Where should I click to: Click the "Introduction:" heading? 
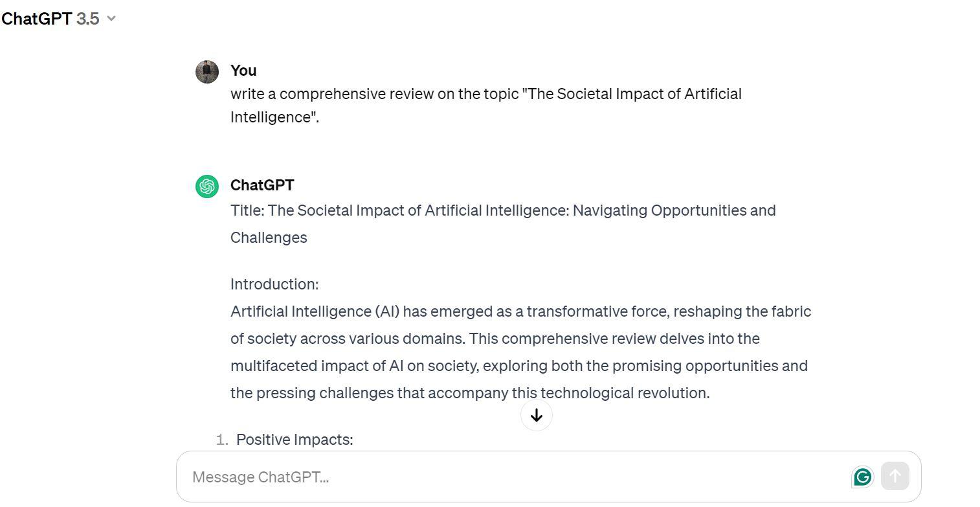click(x=274, y=284)
